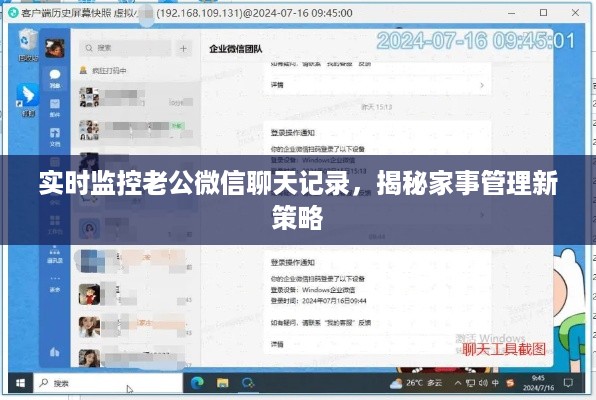Launch Microsoft Edge from taskbar

(197, 383)
